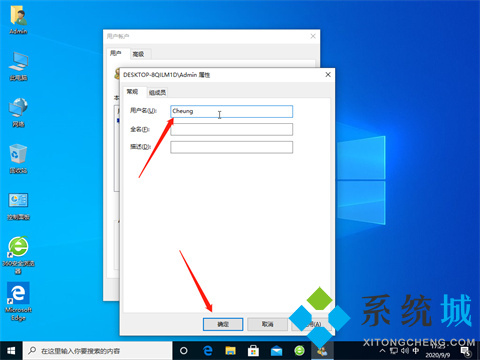
Task: Open File Explorer from the taskbar
Action: pos(231,351)
